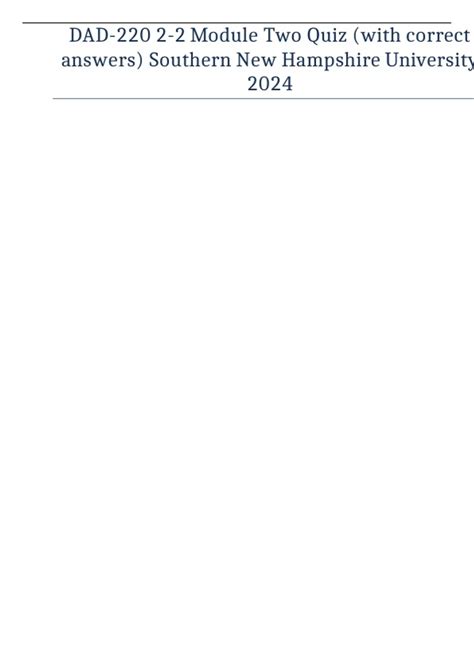Click the horizontal rule above the title

point(237,23)
